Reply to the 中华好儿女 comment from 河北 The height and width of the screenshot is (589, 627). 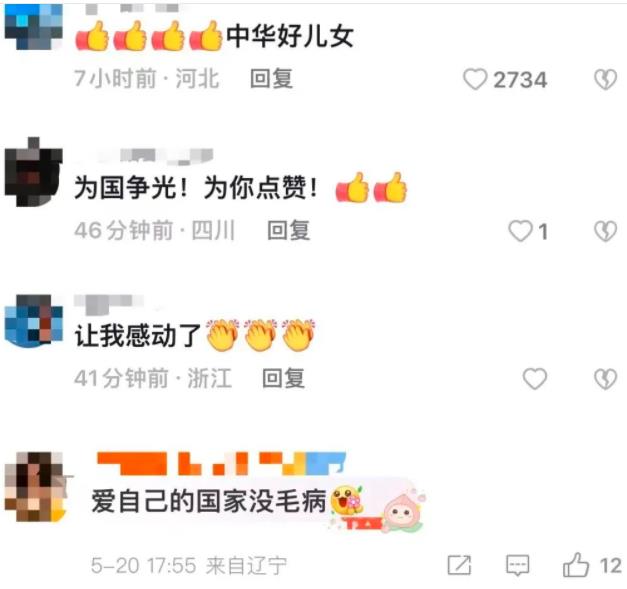coord(272,78)
